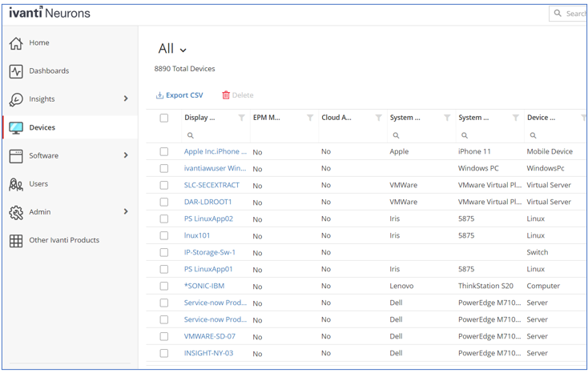Click the Insights icon in sidebar
588x373 pixels.
coord(16,99)
